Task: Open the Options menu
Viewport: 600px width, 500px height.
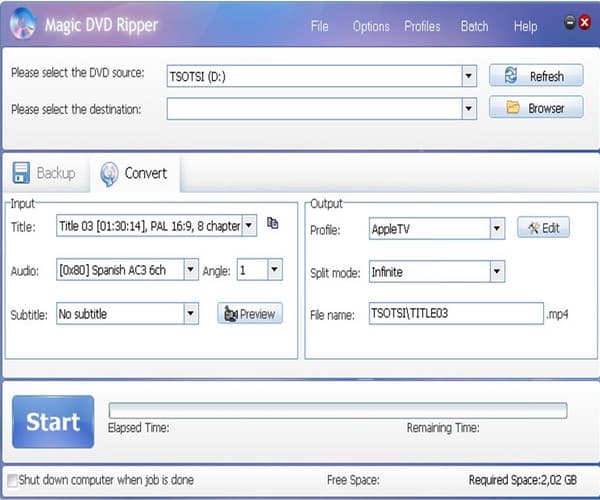Action: 371,26
